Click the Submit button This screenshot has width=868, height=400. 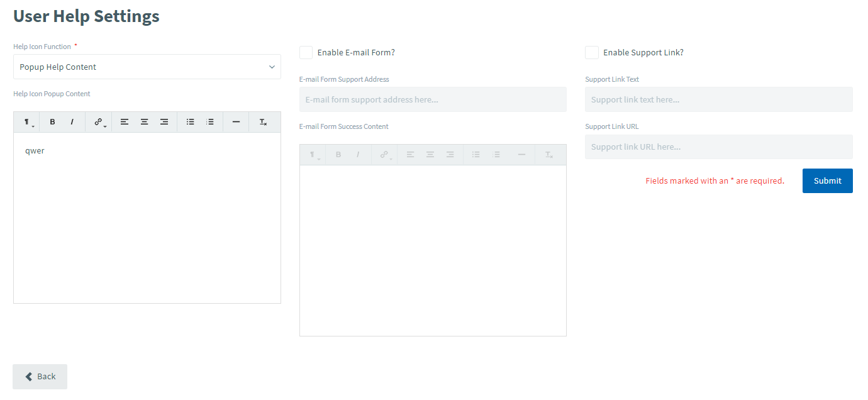coord(827,181)
